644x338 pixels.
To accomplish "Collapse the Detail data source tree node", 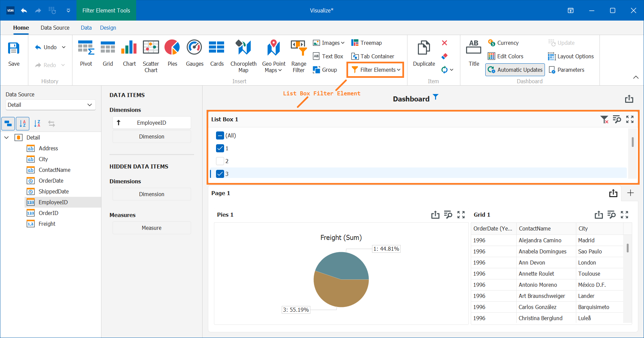I will pyautogui.click(x=6, y=137).
